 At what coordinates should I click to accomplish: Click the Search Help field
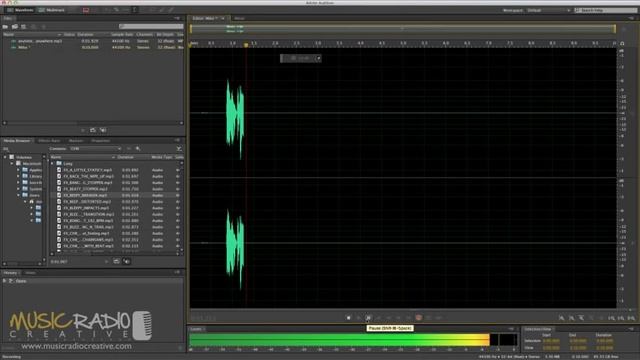607,10
